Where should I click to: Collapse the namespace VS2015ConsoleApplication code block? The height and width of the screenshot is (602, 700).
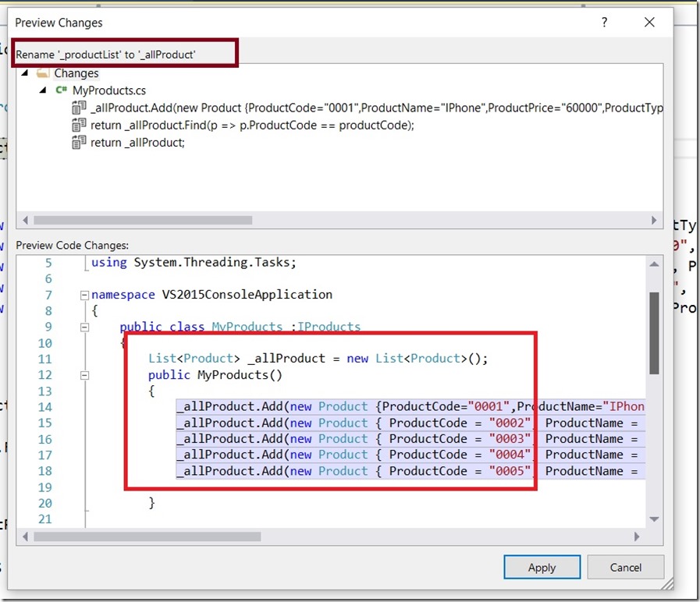click(84, 296)
